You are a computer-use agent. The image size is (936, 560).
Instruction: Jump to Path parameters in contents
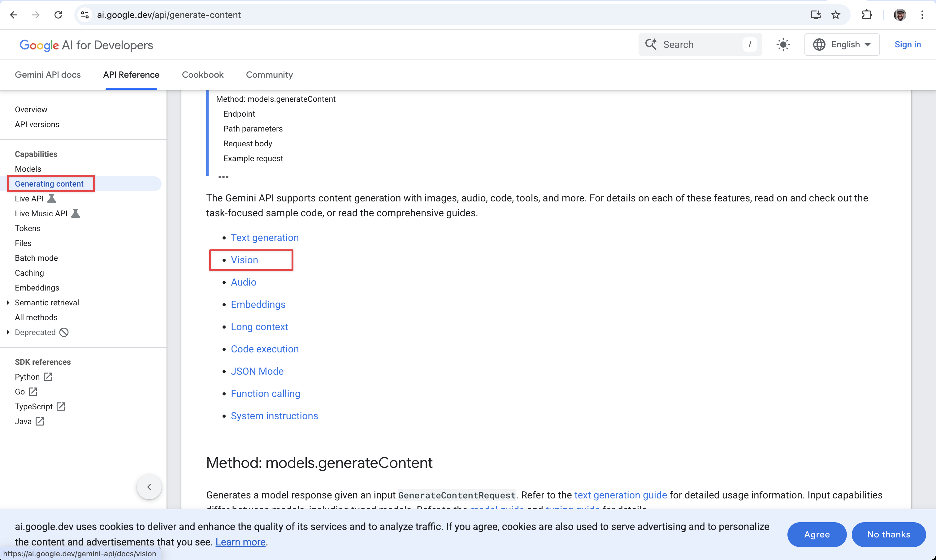pyautogui.click(x=253, y=129)
